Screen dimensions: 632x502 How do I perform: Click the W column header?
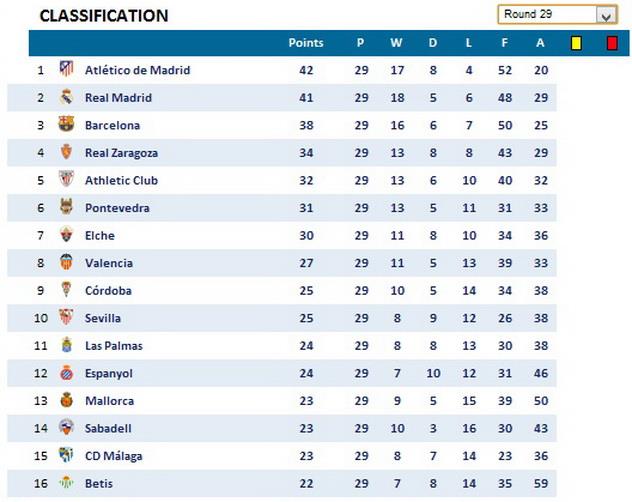(x=396, y=43)
